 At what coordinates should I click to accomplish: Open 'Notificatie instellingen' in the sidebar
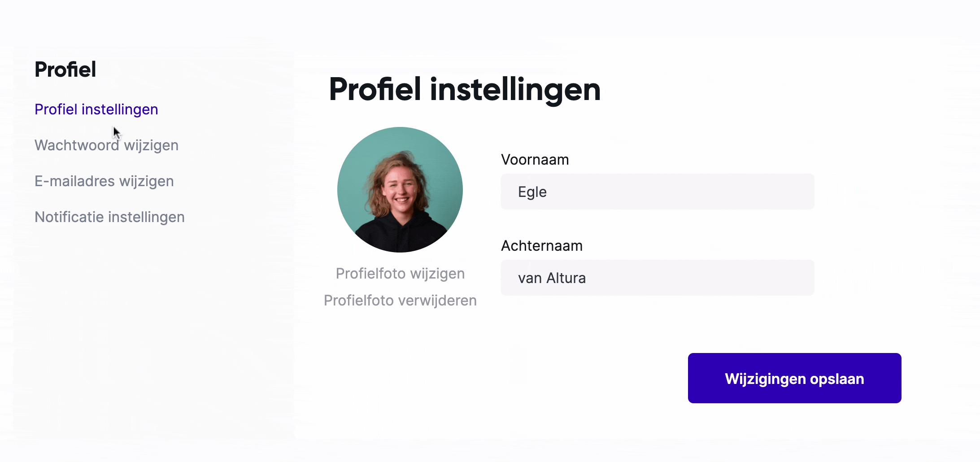click(109, 217)
